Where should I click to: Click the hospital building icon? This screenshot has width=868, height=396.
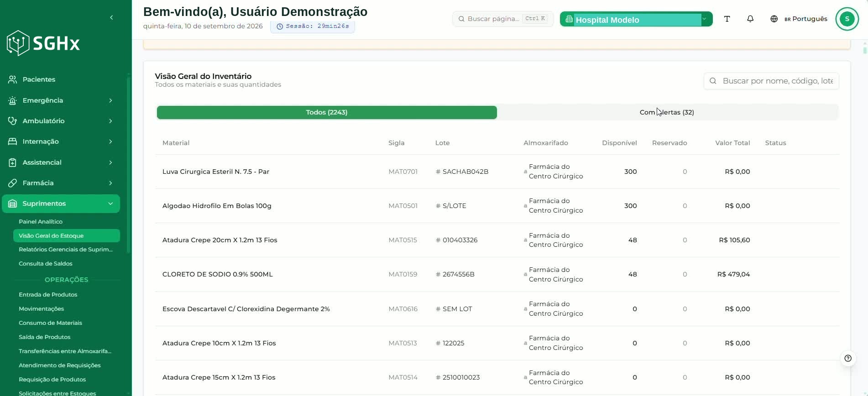[569, 19]
